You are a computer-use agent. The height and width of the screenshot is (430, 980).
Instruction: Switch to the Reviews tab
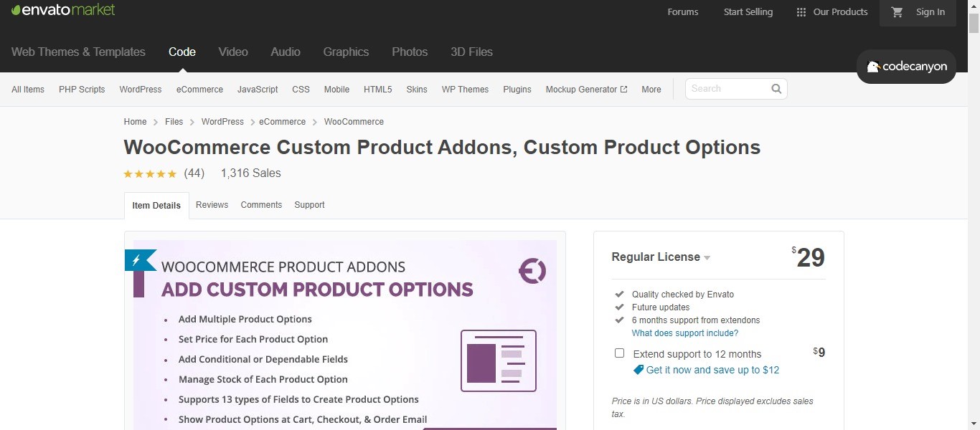(212, 205)
